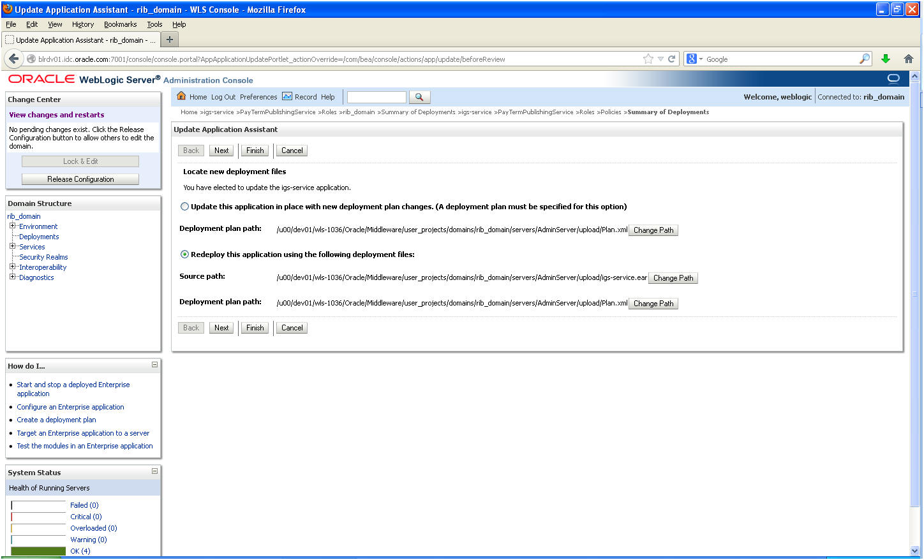The image size is (924, 560).
Task: Click Configure an Enterprise application link
Action: 70,407
